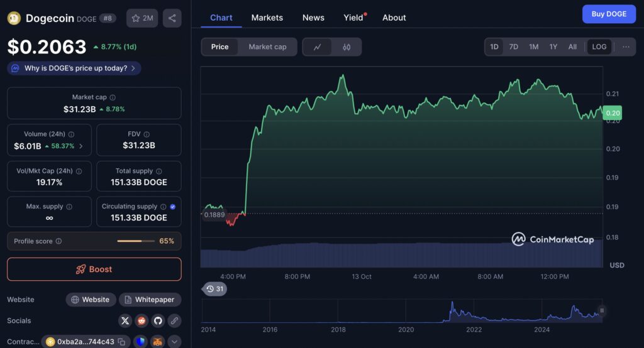Click the $31.23B market cap value
The image size is (644, 348).
[80, 109]
